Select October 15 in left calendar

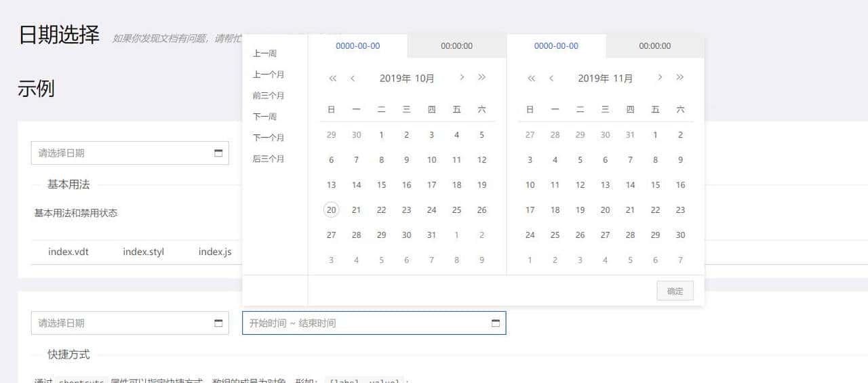tap(381, 185)
